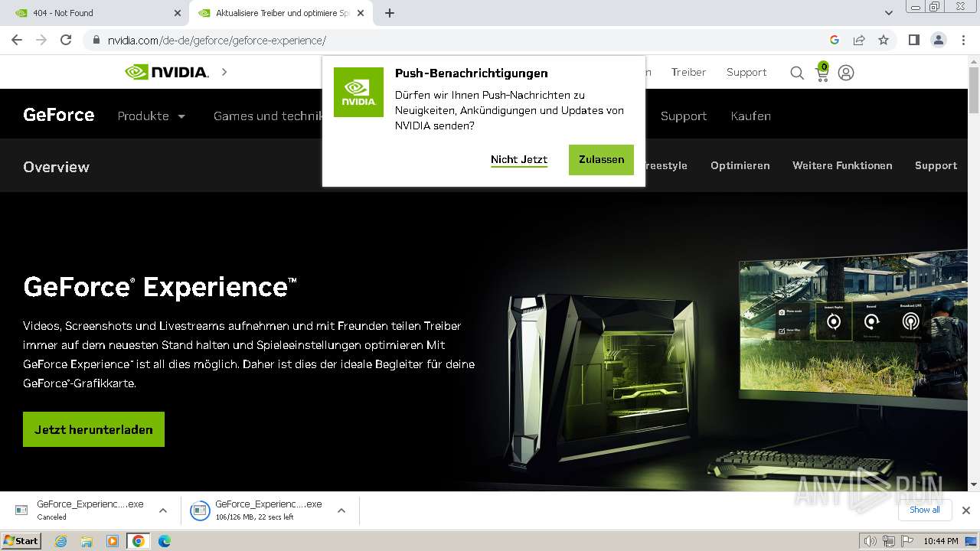Open the NVIDIA account login icon

click(x=846, y=73)
